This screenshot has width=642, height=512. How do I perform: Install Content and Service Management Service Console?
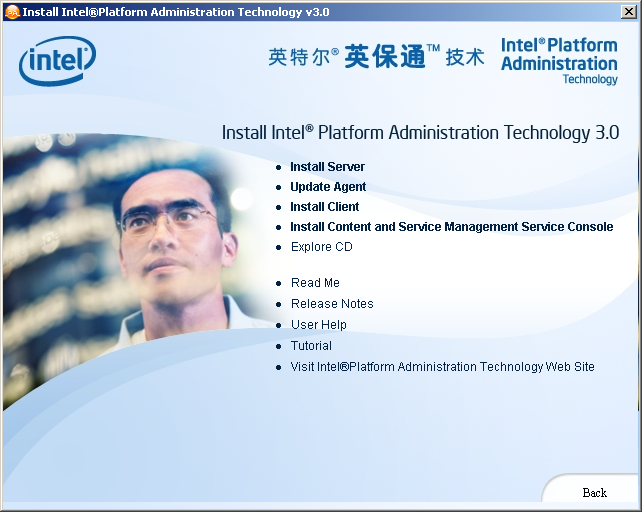(452, 227)
